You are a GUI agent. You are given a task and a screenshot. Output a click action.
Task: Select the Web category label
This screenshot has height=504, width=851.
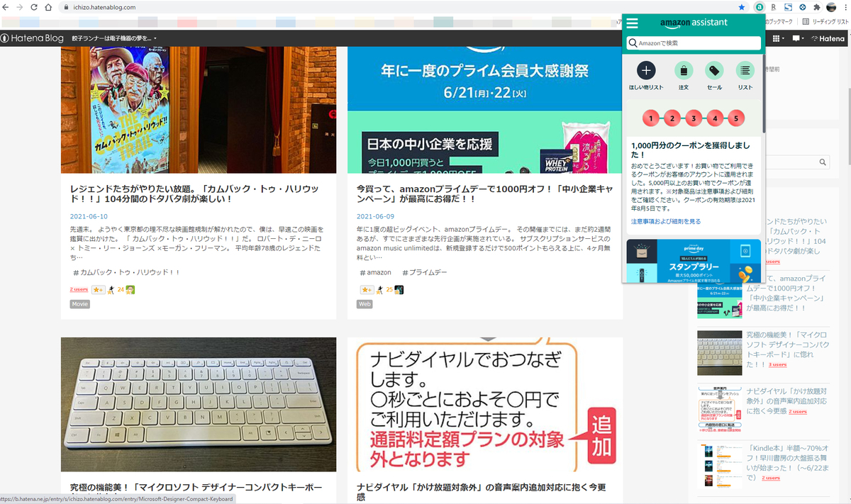365,304
